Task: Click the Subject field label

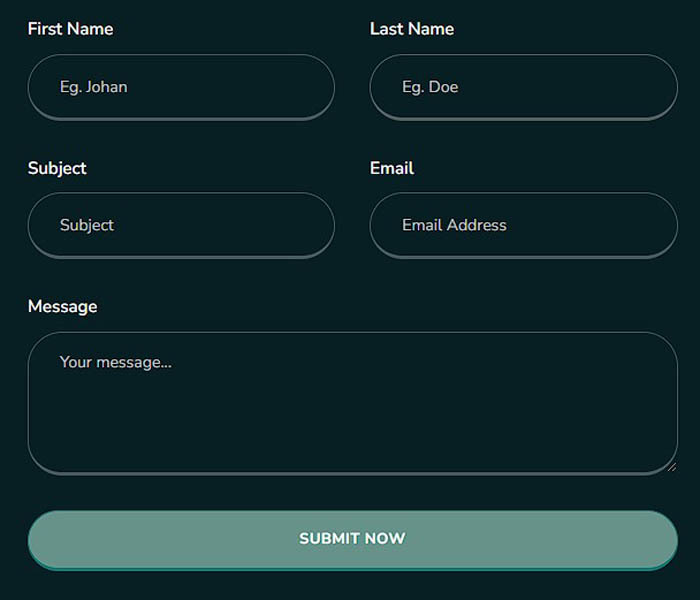Action: pos(57,168)
